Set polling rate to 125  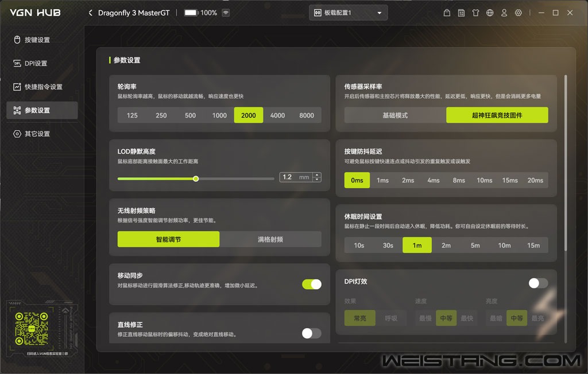click(132, 115)
